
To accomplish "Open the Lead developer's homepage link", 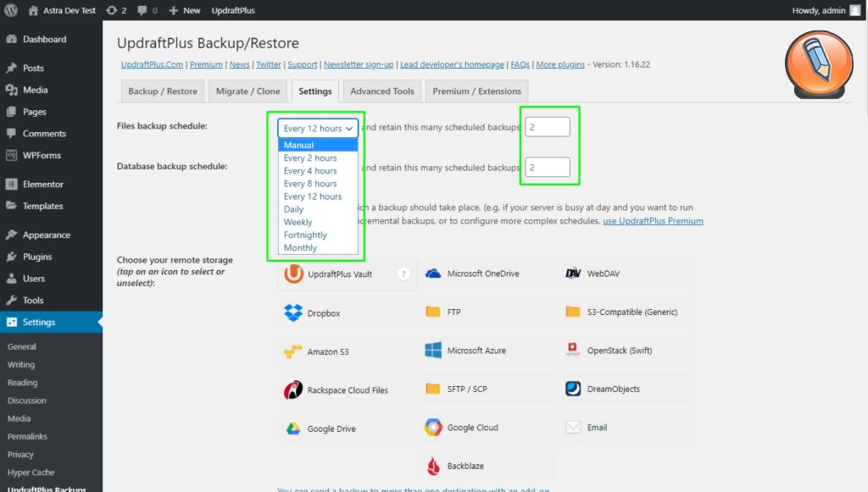I will (x=453, y=64).
